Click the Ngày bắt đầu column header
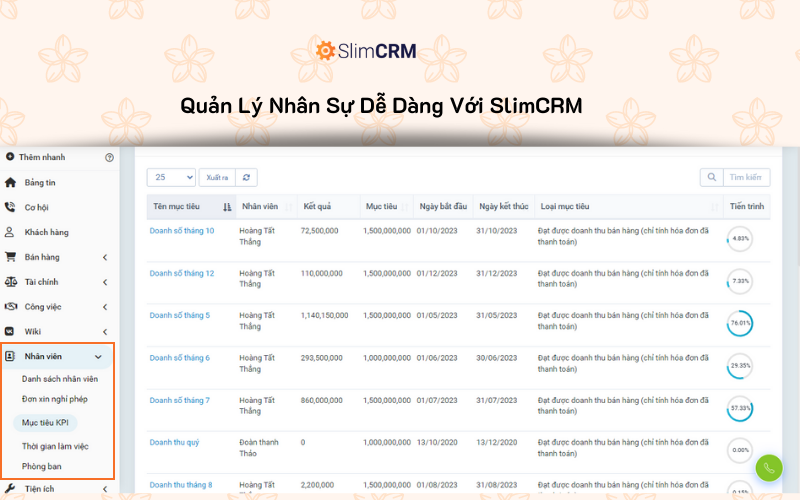Viewport: 800px width, 500px height. 443,206
